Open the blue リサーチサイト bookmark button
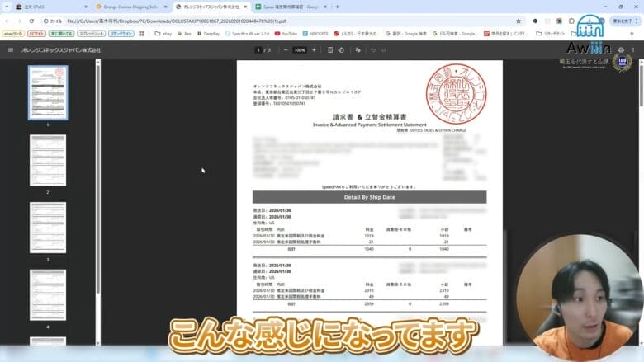The width and height of the screenshot is (644, 362). point(121,34)
